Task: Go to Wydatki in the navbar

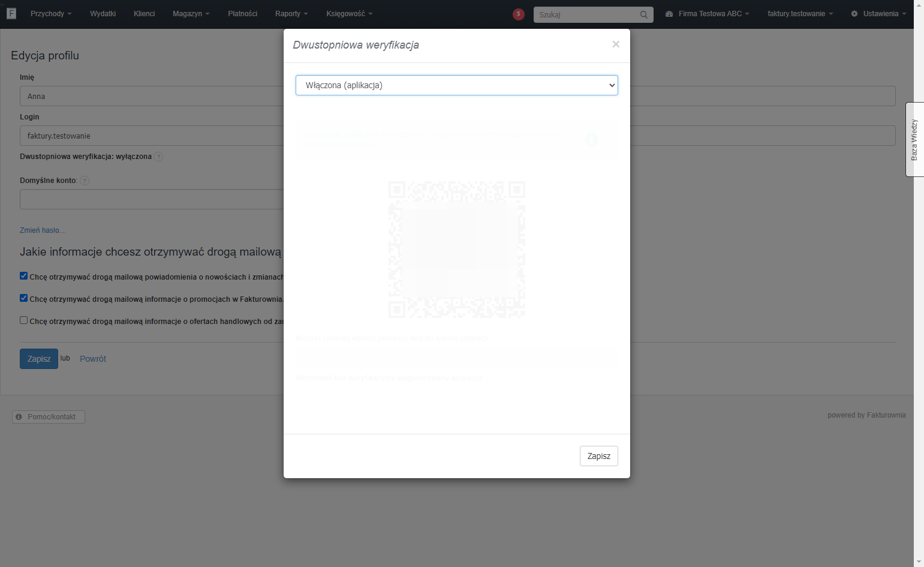Action: pyautogui.click(x=103, y=14)
